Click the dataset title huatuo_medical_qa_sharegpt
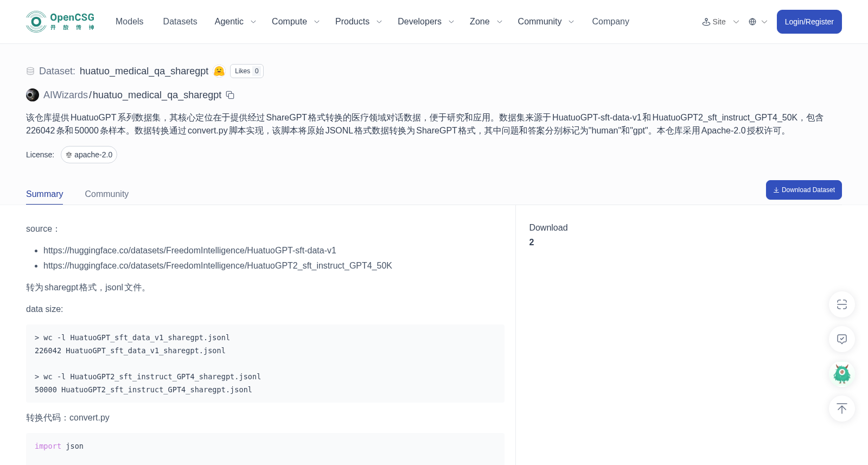This screenshot has width=868, height=465. [x=144, y=71]
